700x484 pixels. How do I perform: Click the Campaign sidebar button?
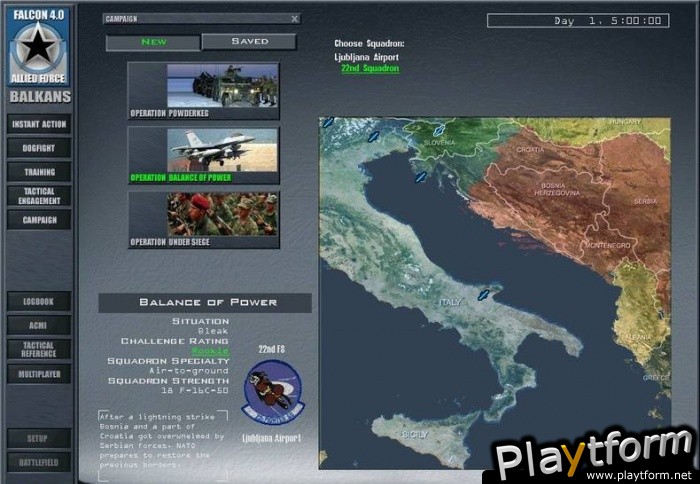point(39,220)
